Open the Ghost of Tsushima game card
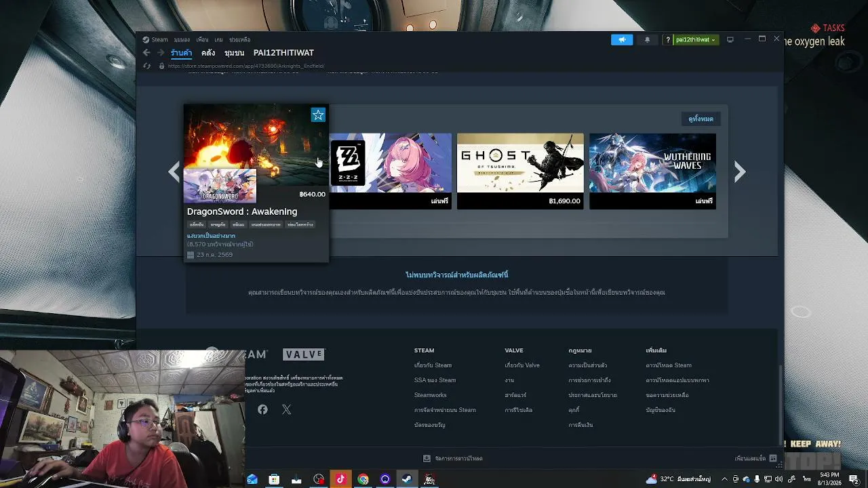The width and height of the screenshot is (868, 488). coord(520,171)
